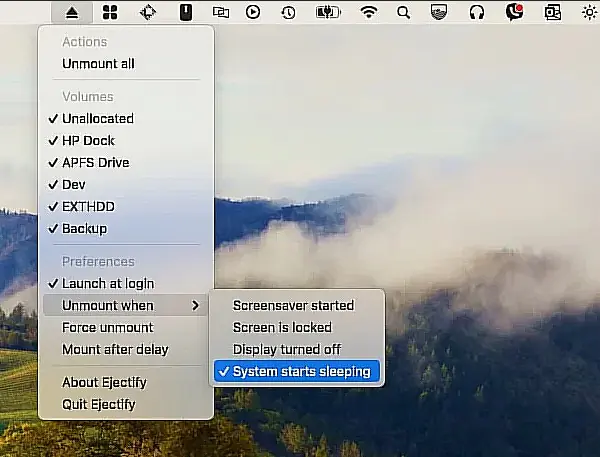Disable Launch at login
600x457 pixels.
pyautogui.click(x=126, y=284)
